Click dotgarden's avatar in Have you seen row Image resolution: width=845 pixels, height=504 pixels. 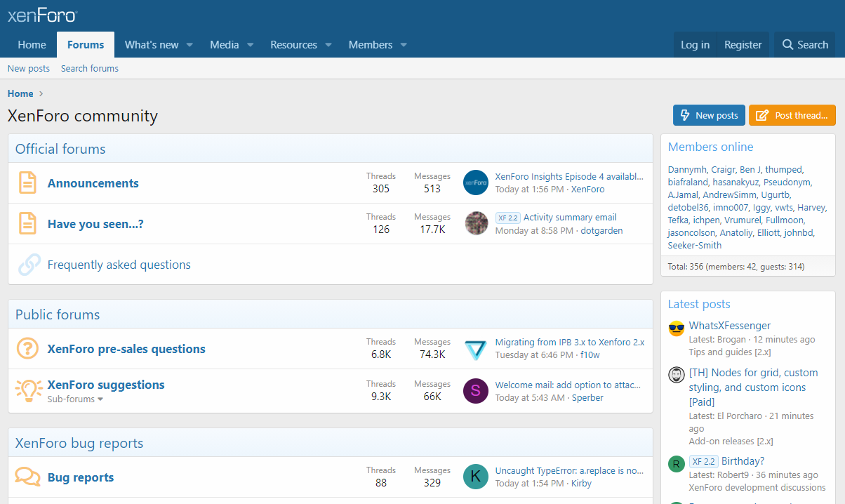pyautogui.click(x=476, y=223)
